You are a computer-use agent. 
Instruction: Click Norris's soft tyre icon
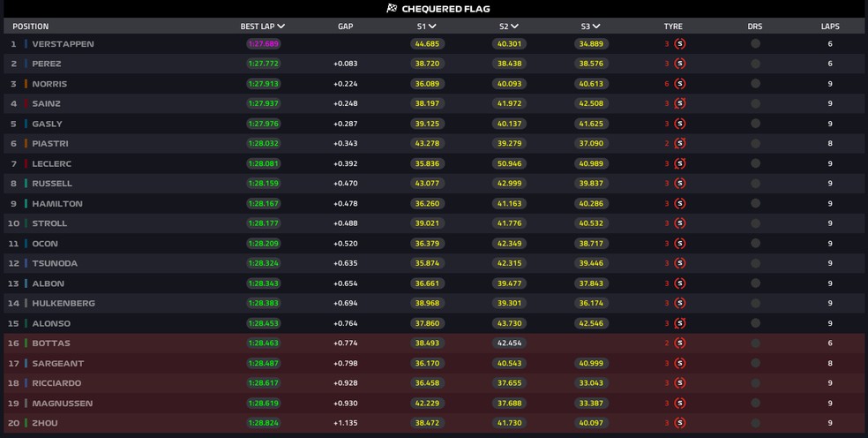(680, 84)
